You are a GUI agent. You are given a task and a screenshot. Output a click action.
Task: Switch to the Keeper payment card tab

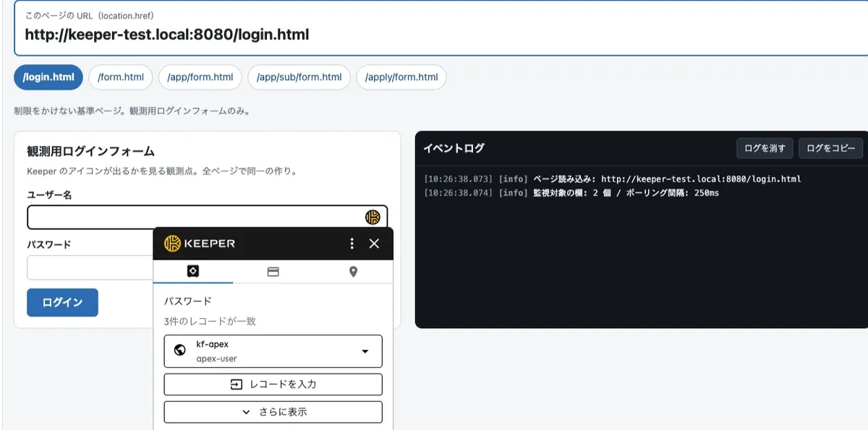coord(273,272)
